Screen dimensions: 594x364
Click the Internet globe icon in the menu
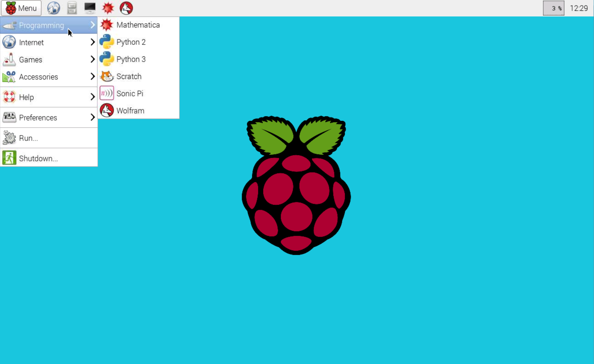[9, 42]
